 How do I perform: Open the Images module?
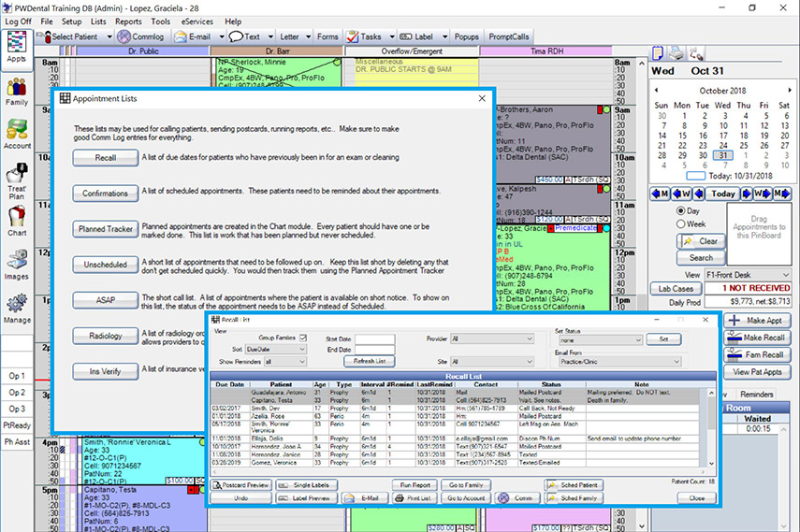coord(16,266)
